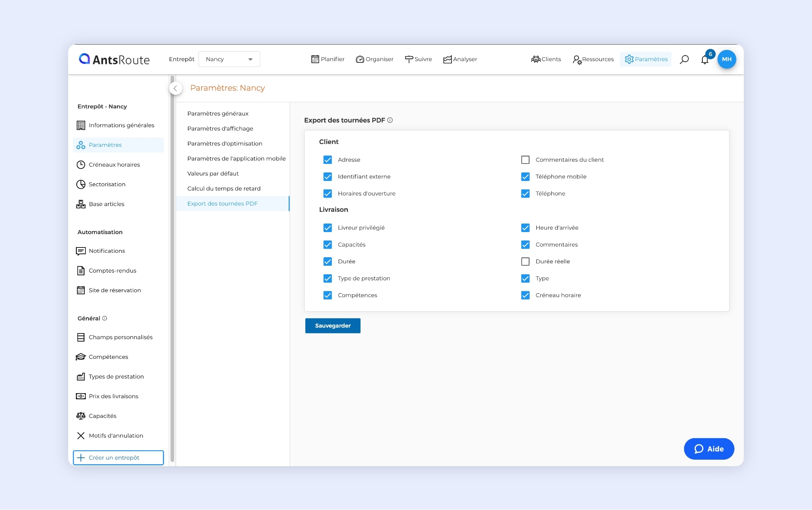Uncheck the Adresse checkbox

pyautogui.click(x=327, y=160)
